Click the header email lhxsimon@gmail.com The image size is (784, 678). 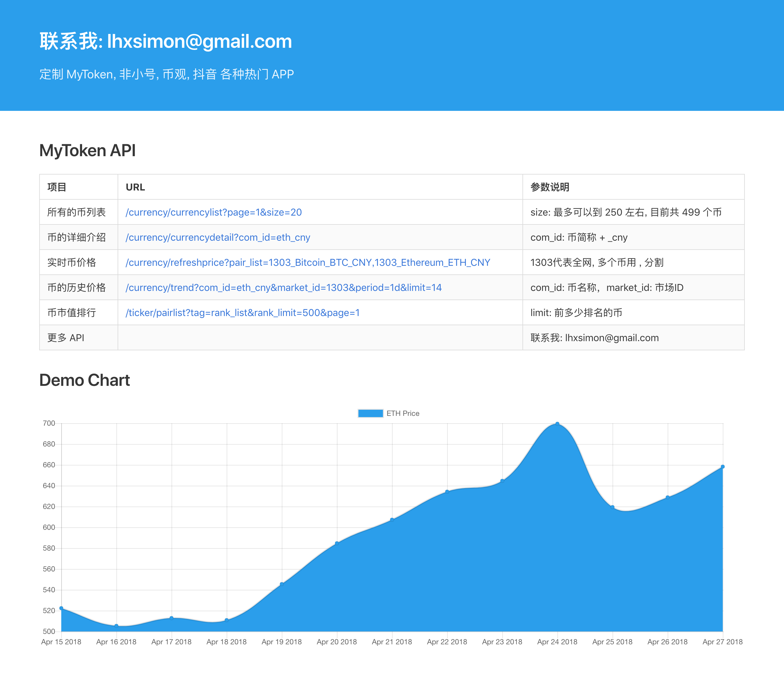tap(199, 41)
